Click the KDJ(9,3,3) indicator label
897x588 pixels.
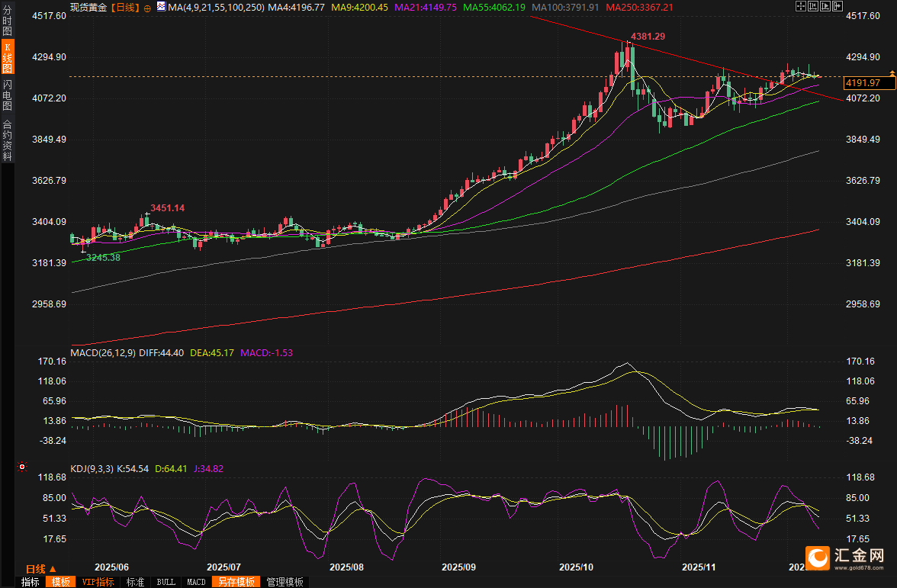[92, 468]
